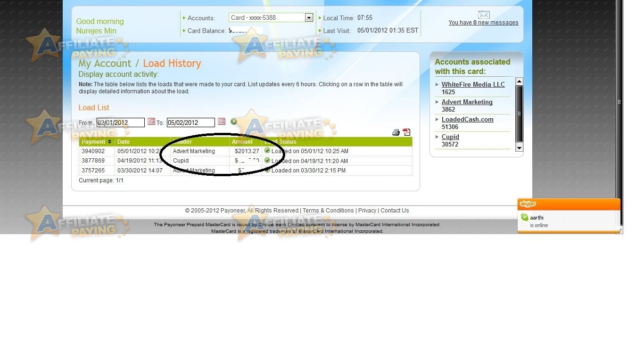Click the $2013.27 amount cell

click(x=247, y=151)
